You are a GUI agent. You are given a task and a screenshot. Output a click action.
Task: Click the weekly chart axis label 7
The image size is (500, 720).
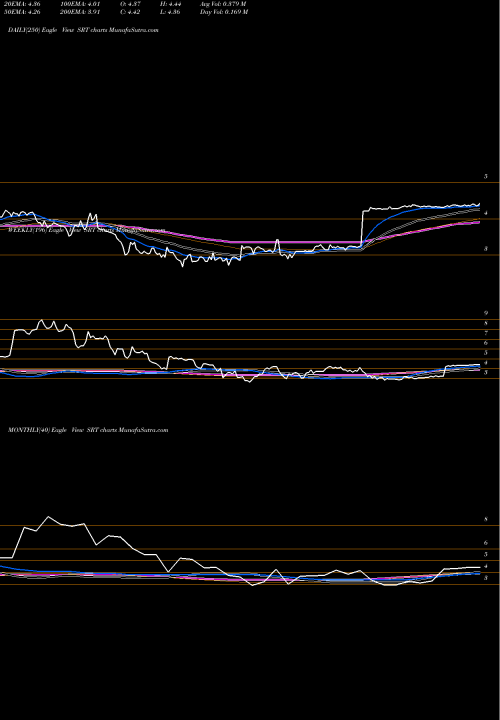[x=486, y=333]
